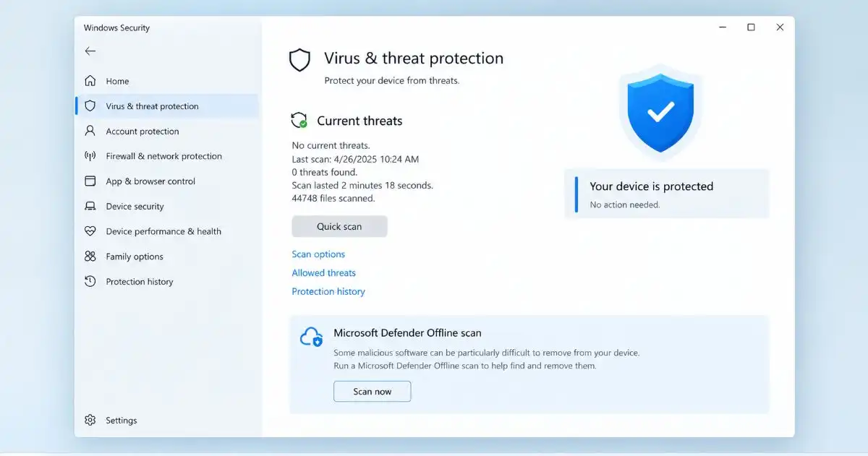Go to Family options
The image size is (868, 456).
pyautogui.click(x=166, y=257)
